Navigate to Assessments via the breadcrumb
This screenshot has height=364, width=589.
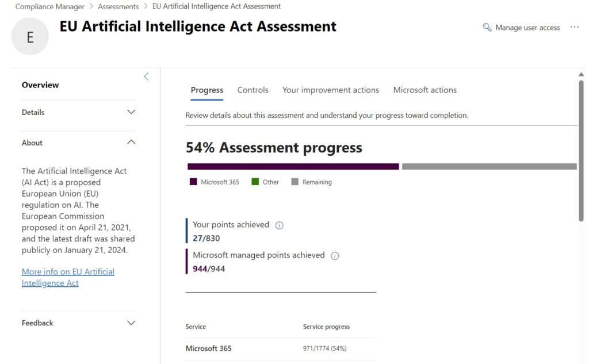(118, 6)
